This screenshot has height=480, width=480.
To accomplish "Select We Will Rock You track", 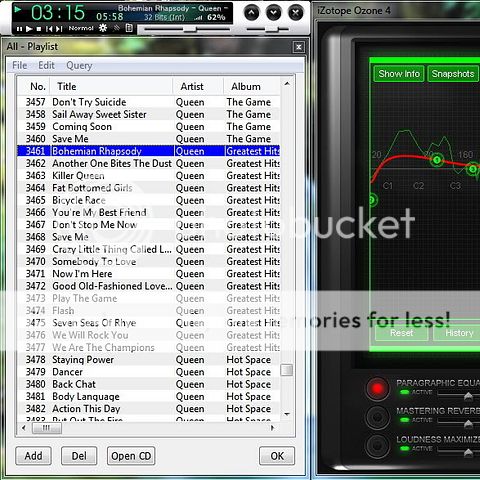I will (x=149, y=335).
